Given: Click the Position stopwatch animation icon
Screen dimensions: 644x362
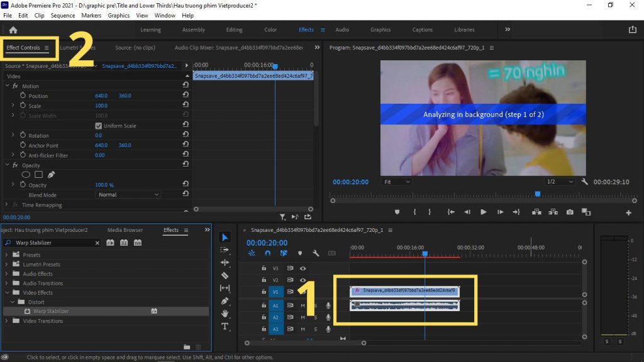Looking at the screenshot, I should point(23,96).
